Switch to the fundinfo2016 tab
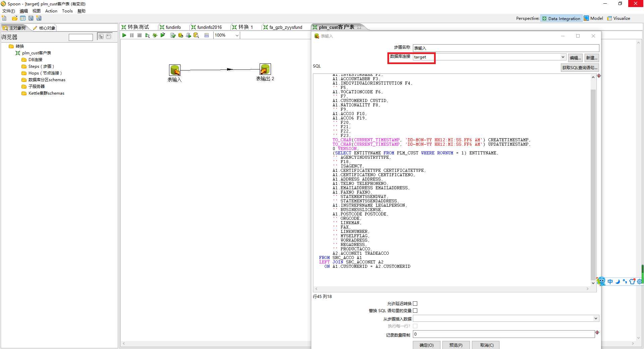 [209, 27]
